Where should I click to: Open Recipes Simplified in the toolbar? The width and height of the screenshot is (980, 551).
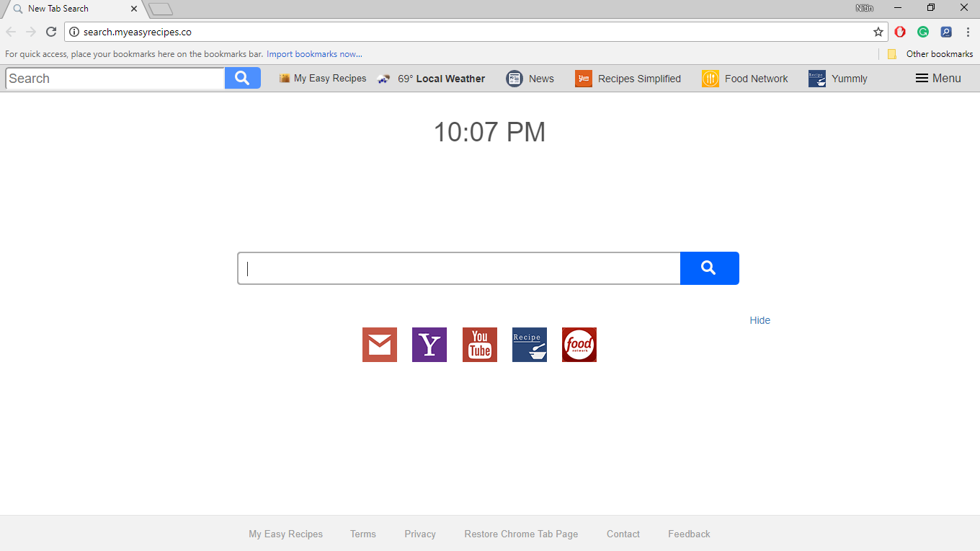[x=628, y=79]
